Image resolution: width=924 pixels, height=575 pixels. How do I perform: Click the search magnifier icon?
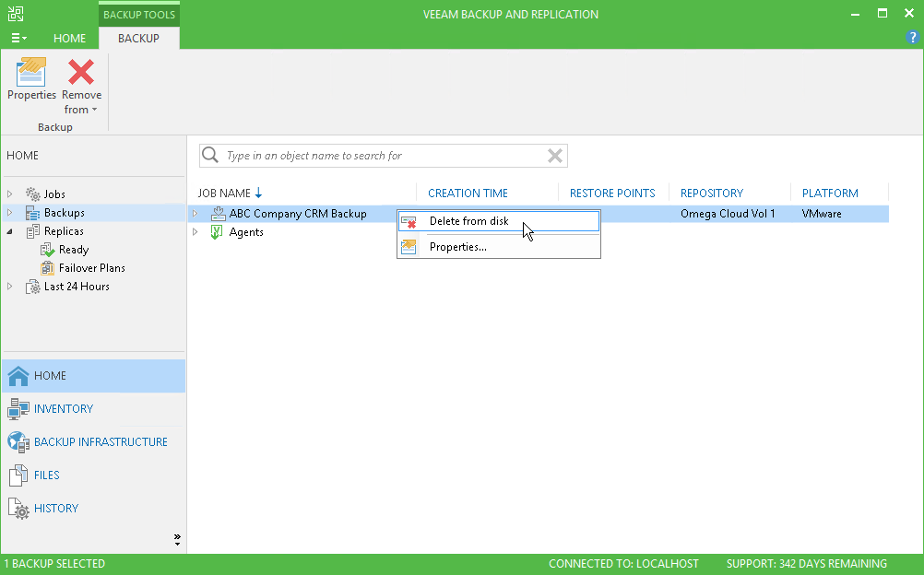209,156
